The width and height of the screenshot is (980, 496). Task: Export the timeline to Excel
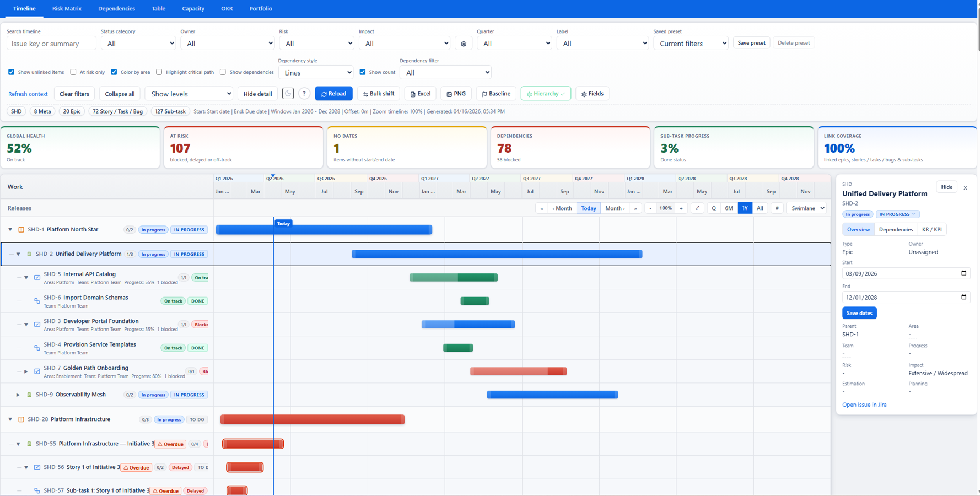click(420, 93)
